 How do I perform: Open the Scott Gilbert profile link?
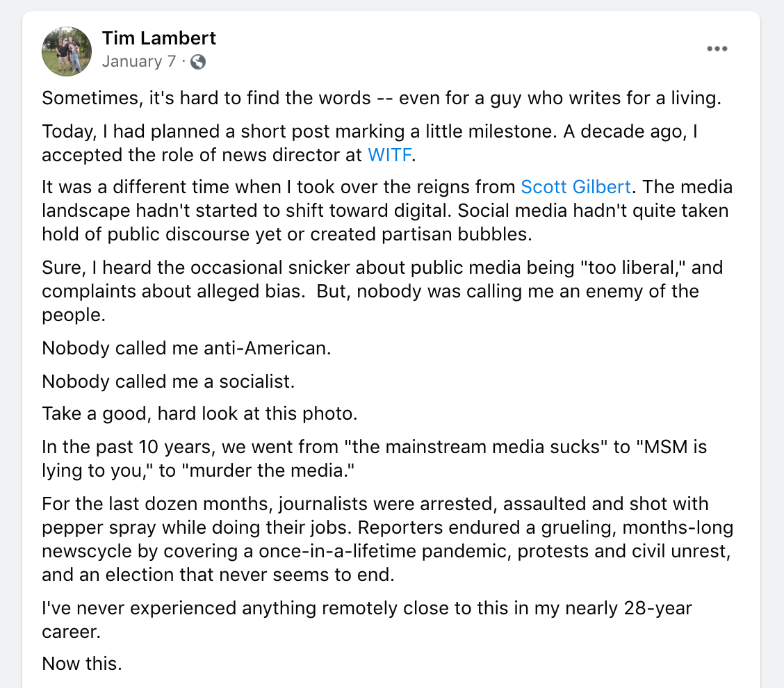575,187
